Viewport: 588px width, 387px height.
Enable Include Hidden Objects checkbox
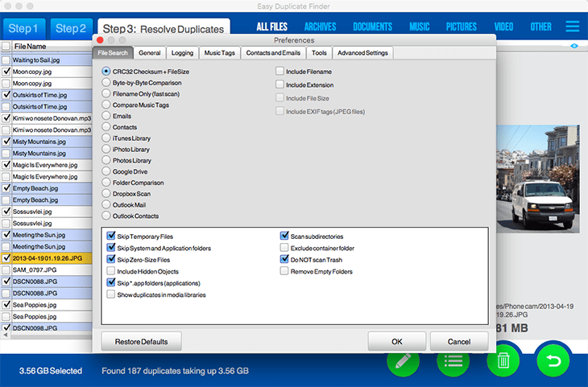(111, 272)
